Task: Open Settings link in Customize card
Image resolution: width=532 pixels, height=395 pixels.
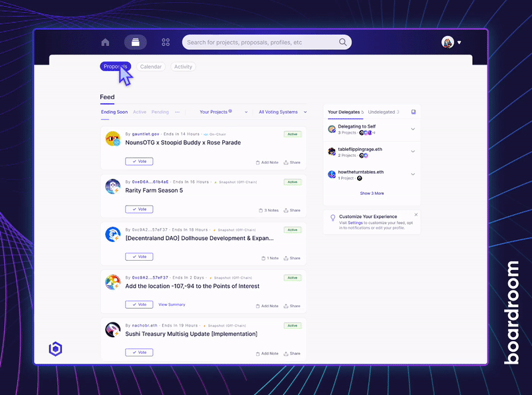Action: point(355,223)
